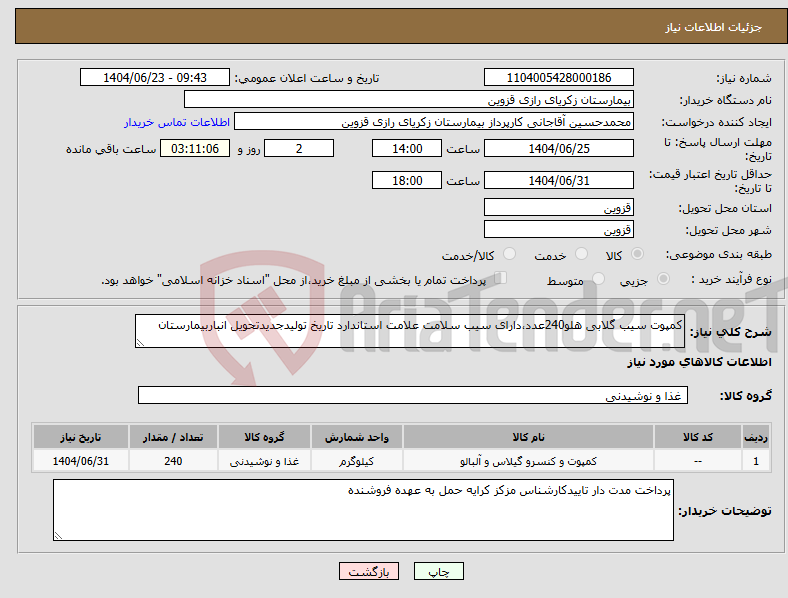The image size is (788, 598).
Task: Click the نام کالا column header
Action: (x=528, y=437)
